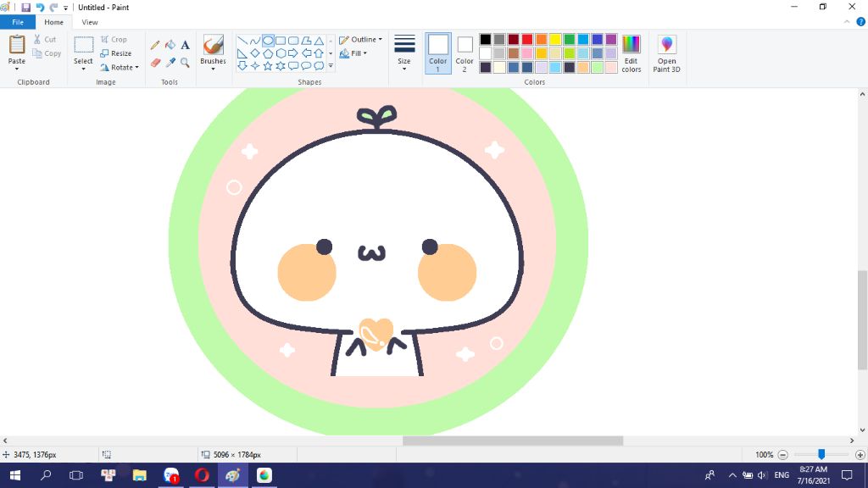Click the Redo arrow in title bar
The image size is (868, 488).
tap(53, 7)
